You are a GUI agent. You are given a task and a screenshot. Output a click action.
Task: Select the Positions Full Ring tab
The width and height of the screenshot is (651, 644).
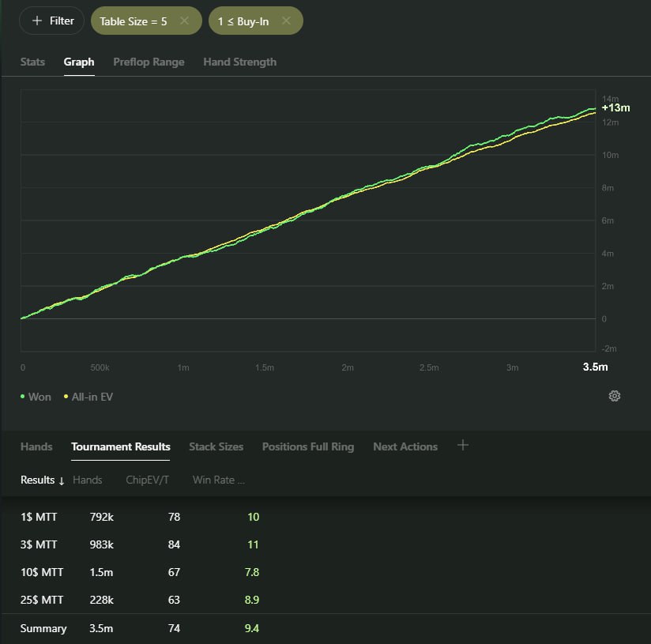307,446
